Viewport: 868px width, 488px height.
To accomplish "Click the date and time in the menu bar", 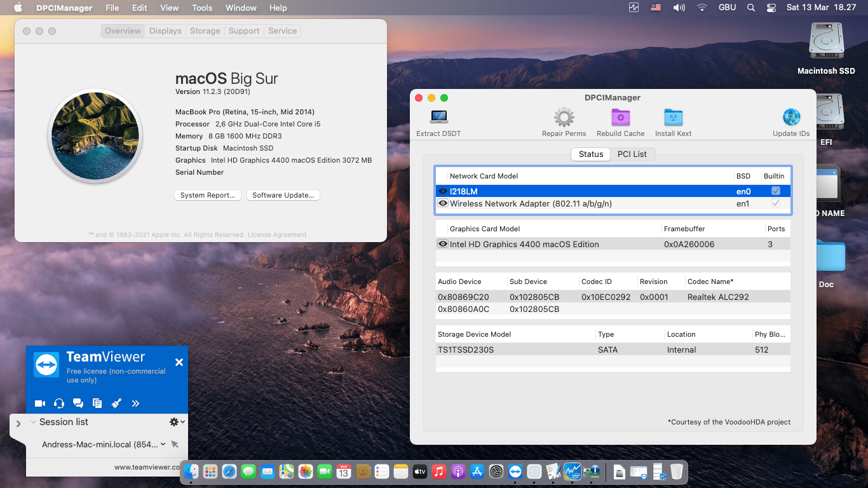I will coord(821,8).
